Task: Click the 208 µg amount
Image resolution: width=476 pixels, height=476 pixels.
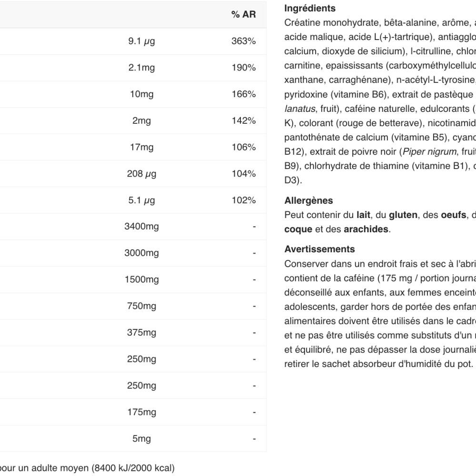Action: [x=141, y=174]
